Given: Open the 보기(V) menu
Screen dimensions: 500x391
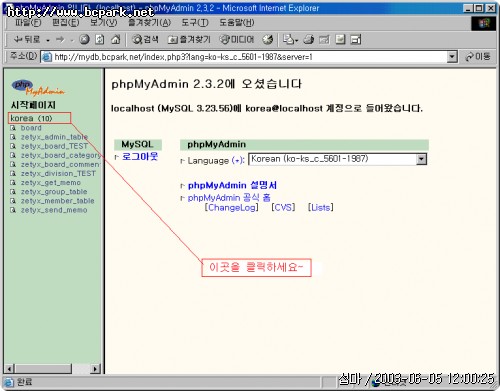Looking at the screenshot, I should pyautogui.click(x=104, y=23).
